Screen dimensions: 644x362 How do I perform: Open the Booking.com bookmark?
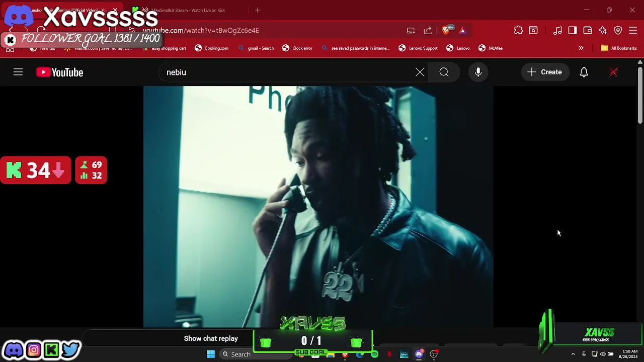tap(212, 48)
